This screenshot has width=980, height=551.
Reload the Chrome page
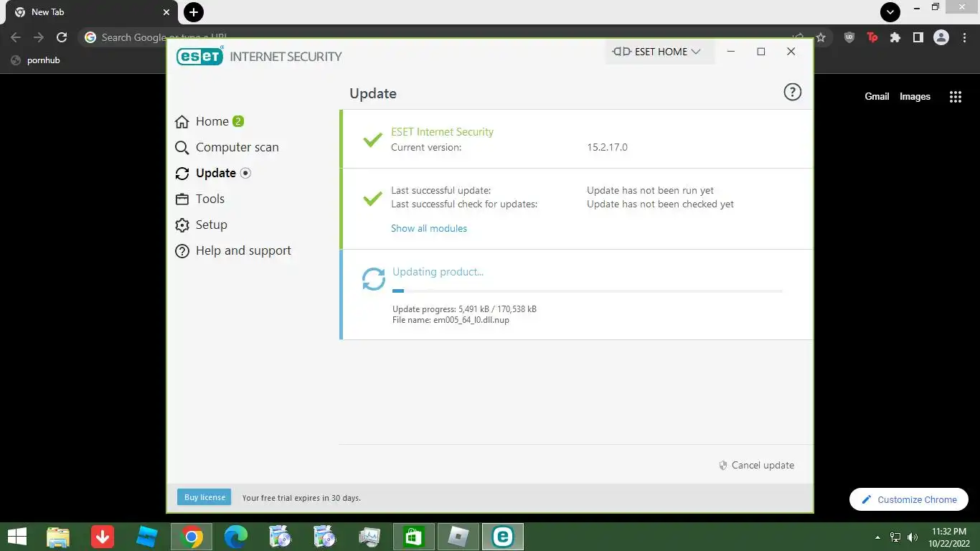[x=62, y=37]
